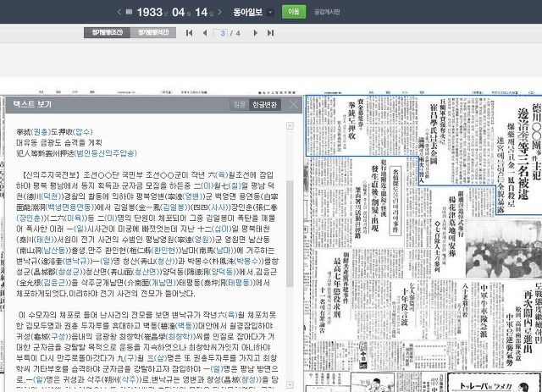The width and height of the screenshot is (542, 392).
Task: Click the green 이동 button
Action: click(x=294, y=12)
